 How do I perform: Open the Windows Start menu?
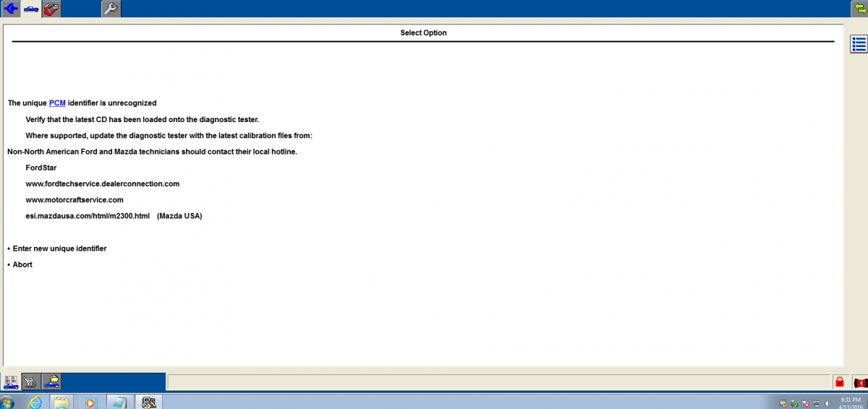pos(8,402)
